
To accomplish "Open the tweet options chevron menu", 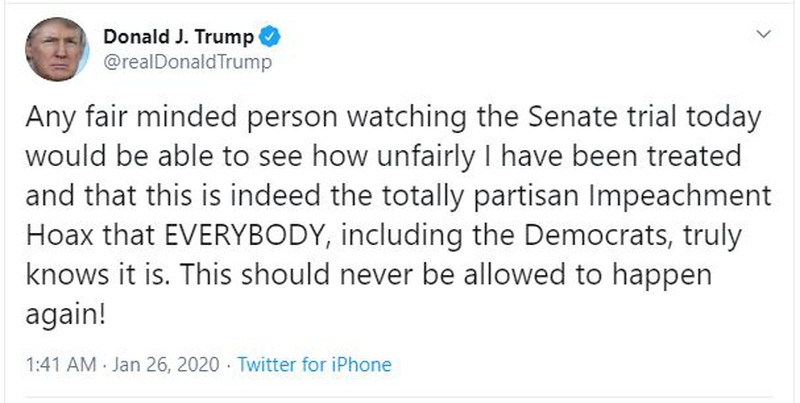I will (x=764, y=36).
